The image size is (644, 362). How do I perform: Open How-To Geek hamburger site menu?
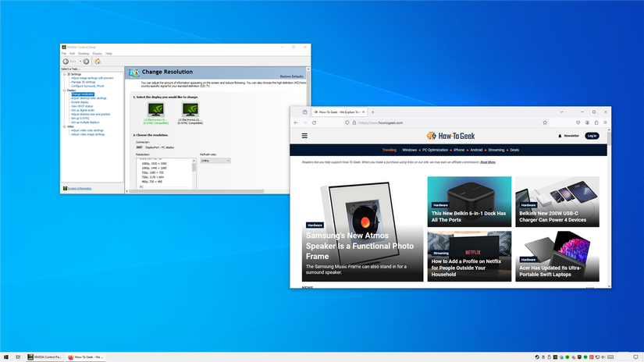[x=304, y=136]
